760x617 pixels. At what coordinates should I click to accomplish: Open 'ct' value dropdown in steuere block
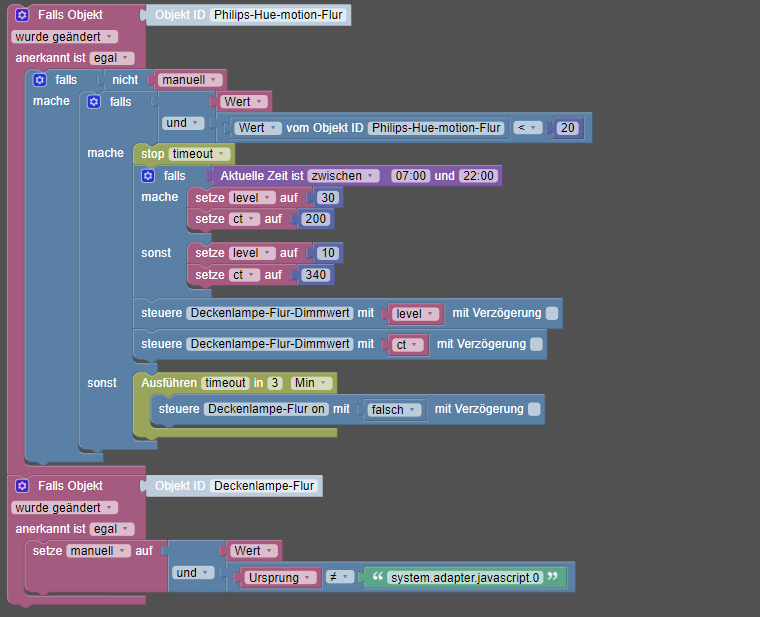(408, 345)
